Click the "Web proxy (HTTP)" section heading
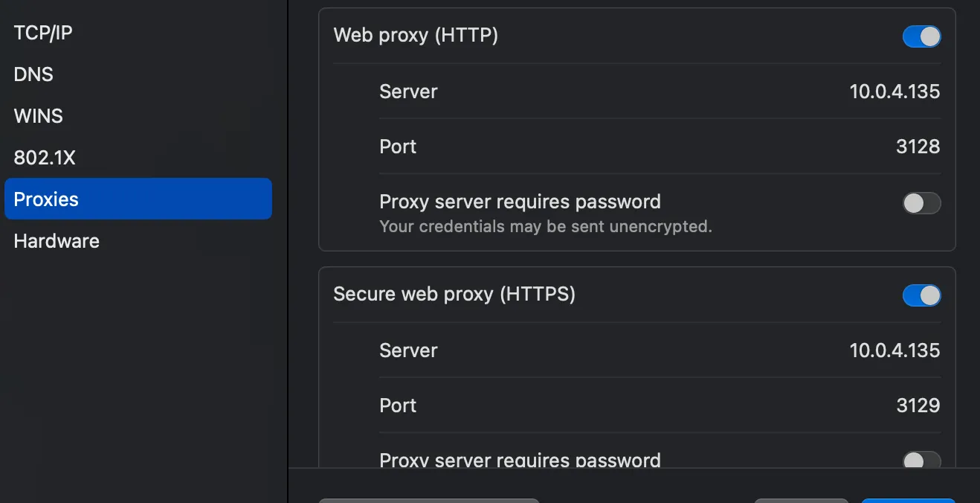The image size is (980, 503). [416, 35]
